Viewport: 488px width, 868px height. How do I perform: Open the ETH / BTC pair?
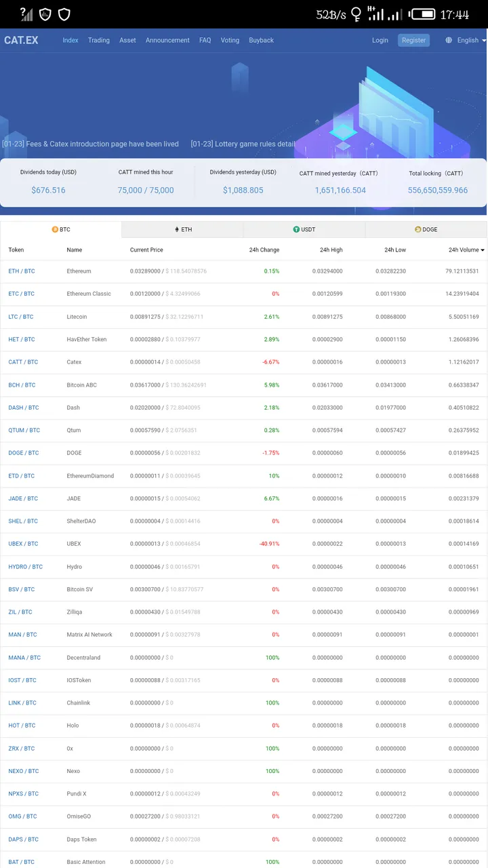[x=22, y=271]
